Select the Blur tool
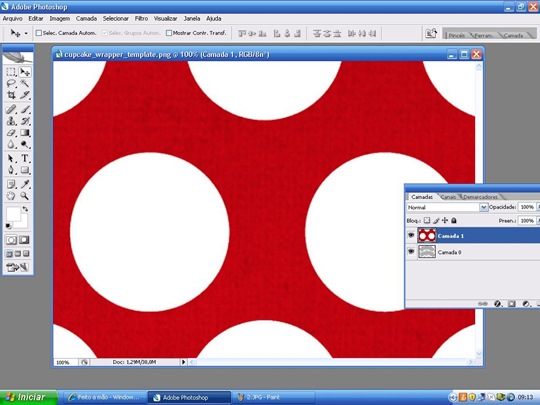Image resolution: width=540 pixels, height=405 pixels. point(11,145)
